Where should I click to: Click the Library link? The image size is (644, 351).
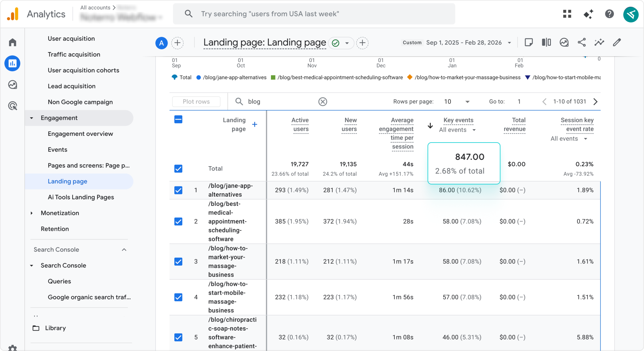tap(55, 328)
